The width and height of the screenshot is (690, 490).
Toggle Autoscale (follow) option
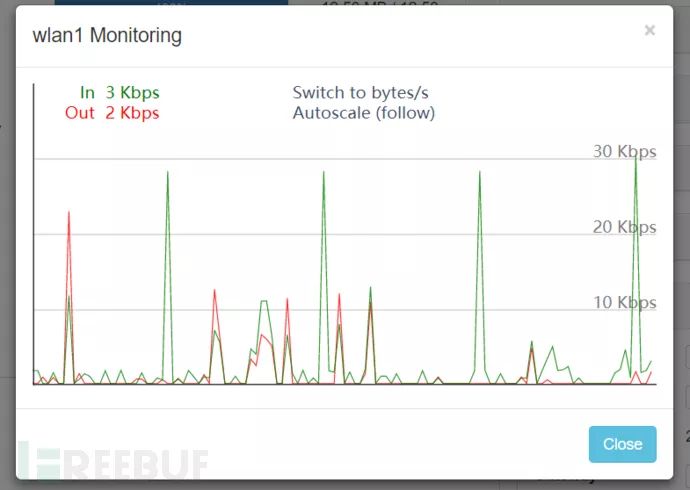tap(364, 113)
